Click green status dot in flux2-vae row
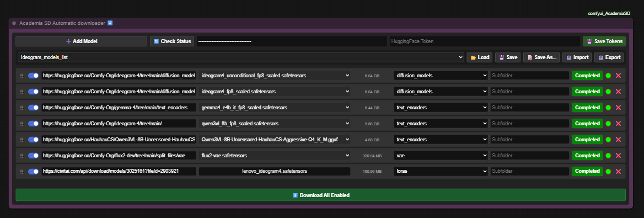 point(608,156)
